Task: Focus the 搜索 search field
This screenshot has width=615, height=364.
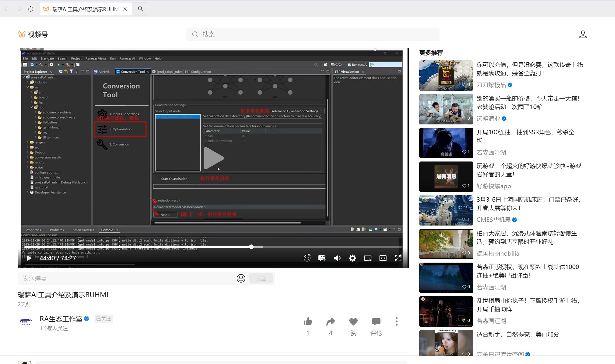Action: click(313, 34)
